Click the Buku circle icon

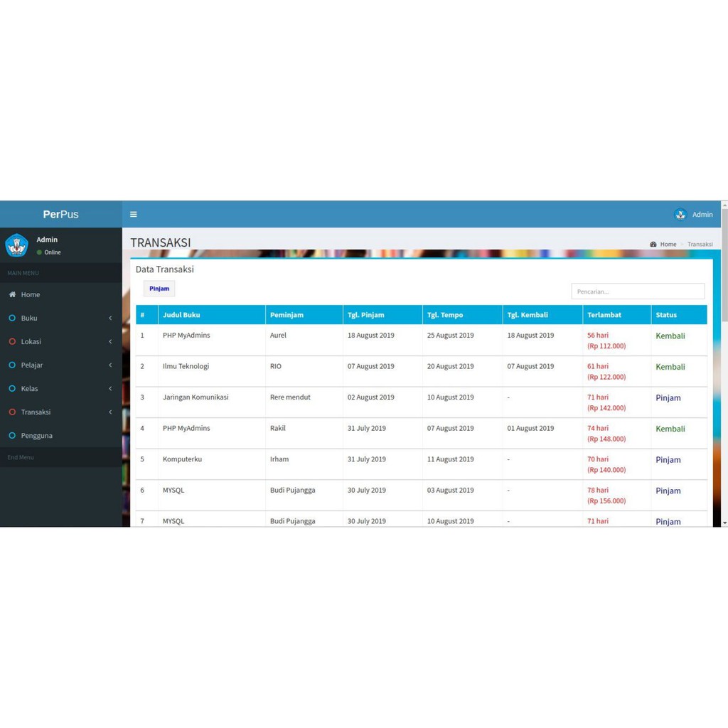point(13,318)
